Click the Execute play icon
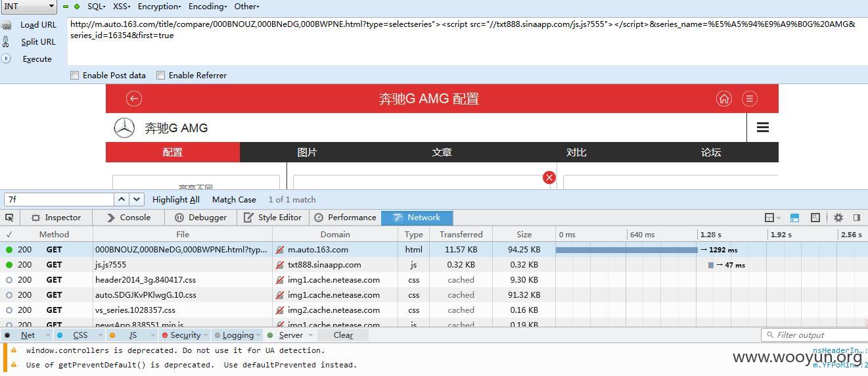This screenshot has height=376, width=868. tap(6, 59)
